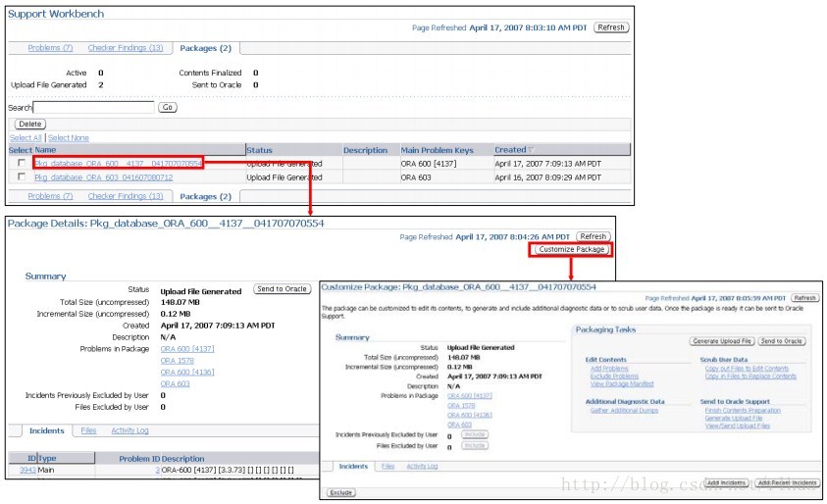Open ORA 603 problem in Package Details
The width and height of the screenshot is (827, 504).
[x=175, y=383]
